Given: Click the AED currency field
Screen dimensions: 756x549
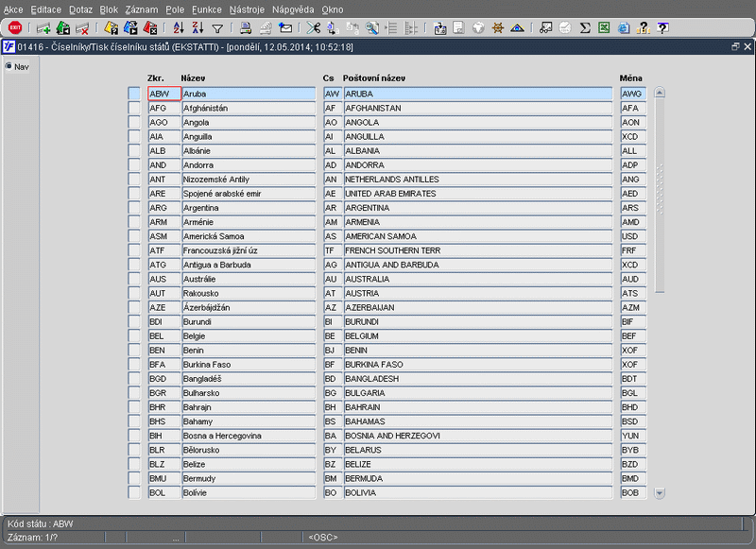Looking at the screenshot, I should tap(633, 194).
